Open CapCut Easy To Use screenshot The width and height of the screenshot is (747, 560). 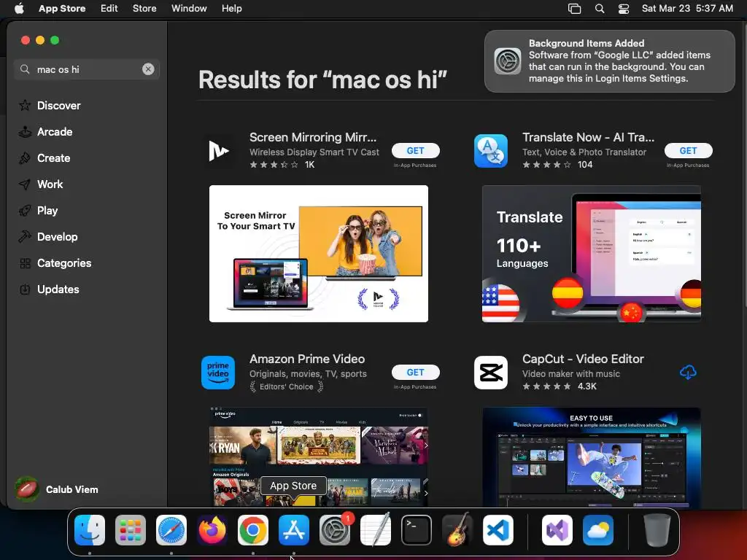click(591, 456)
